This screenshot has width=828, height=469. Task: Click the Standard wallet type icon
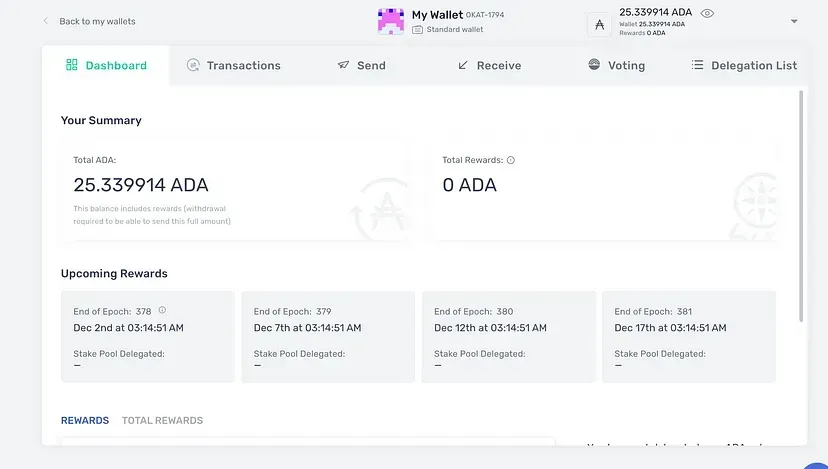coord(417,30)
